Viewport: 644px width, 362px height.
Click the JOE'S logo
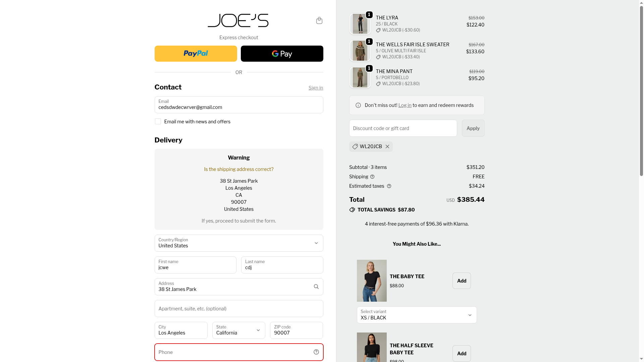[238, 20]
